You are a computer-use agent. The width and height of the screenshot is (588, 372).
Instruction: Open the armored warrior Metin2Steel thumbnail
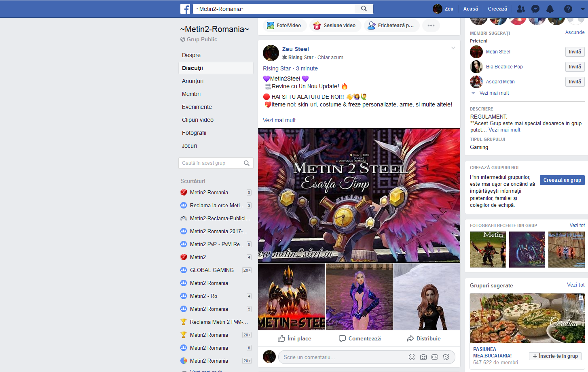tap(292, 297)
